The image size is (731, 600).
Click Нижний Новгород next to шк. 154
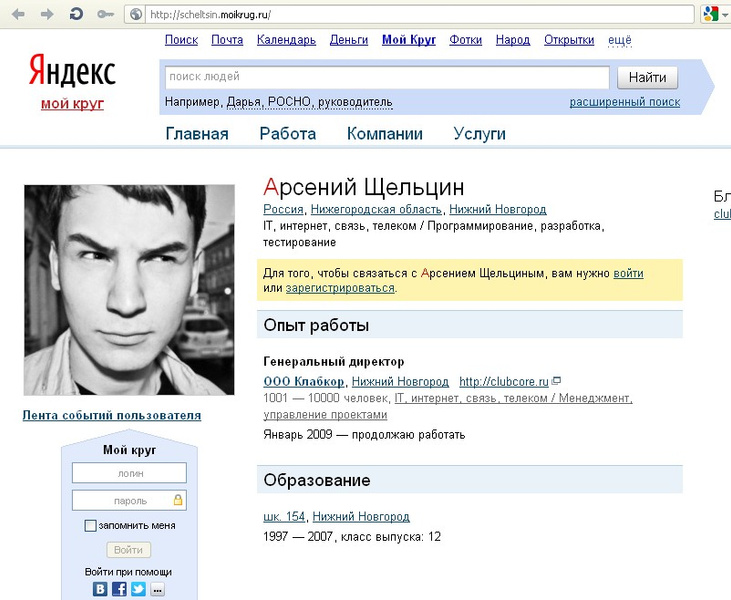tap(361, 517)
